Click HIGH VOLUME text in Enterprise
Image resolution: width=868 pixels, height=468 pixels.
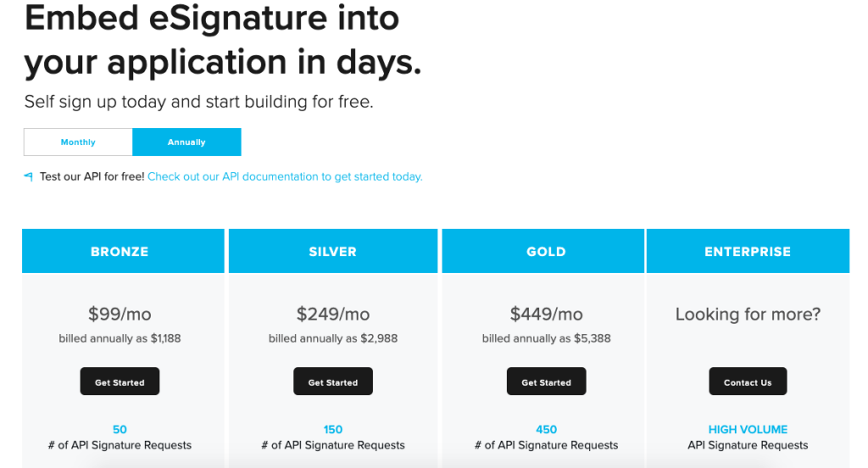click(748, 429)
